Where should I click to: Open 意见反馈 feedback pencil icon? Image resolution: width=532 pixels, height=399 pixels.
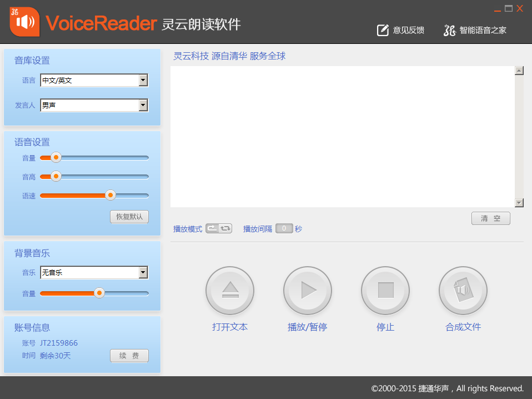383,30
